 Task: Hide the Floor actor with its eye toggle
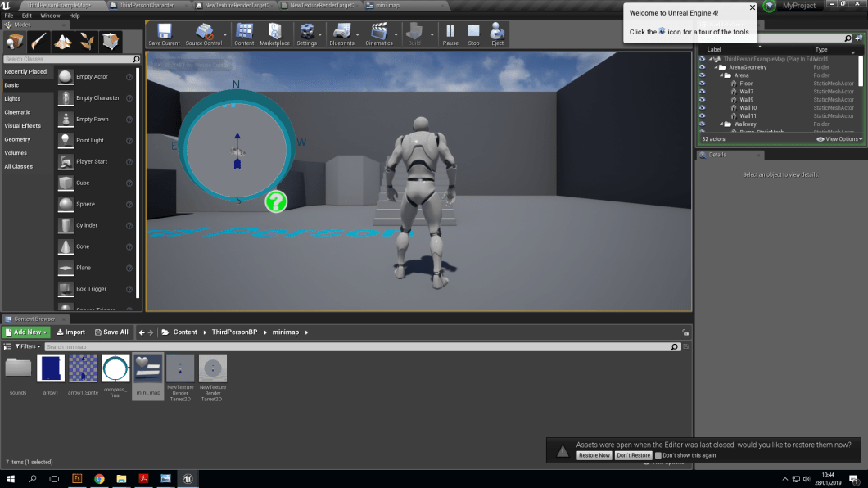pyautogui.click(x=702, y=84)
